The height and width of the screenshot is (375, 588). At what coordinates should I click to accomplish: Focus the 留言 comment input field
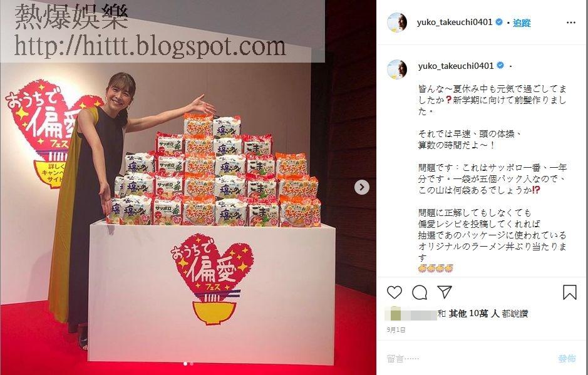tap(469, 359)
